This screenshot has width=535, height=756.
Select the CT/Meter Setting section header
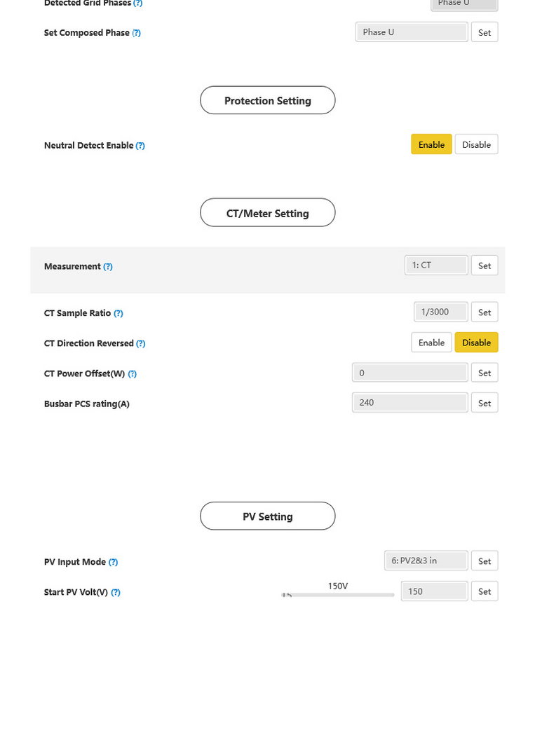pyautogui.click(x=267, y=213)
